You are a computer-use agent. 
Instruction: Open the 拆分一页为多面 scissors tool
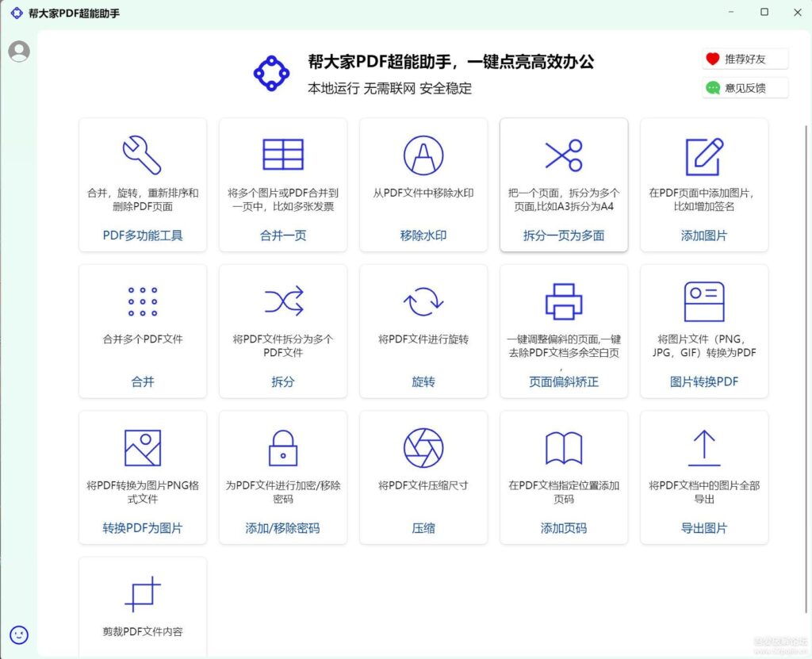[x=563, y=184]
